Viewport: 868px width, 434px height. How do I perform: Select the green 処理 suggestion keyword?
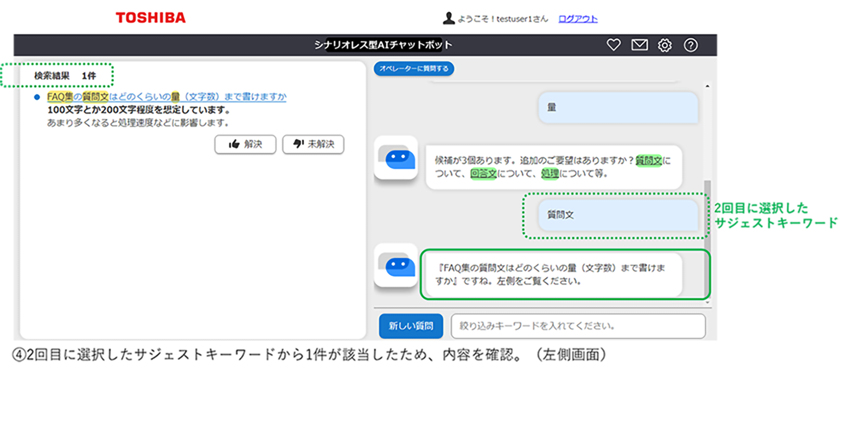[x=550, y=174]
